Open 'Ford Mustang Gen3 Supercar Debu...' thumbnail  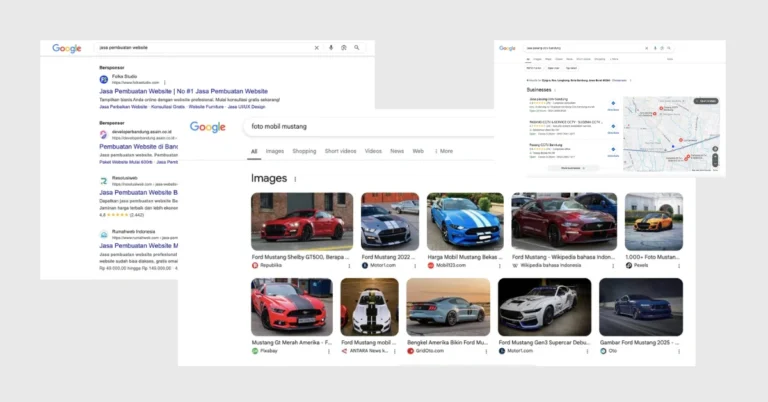545,307
